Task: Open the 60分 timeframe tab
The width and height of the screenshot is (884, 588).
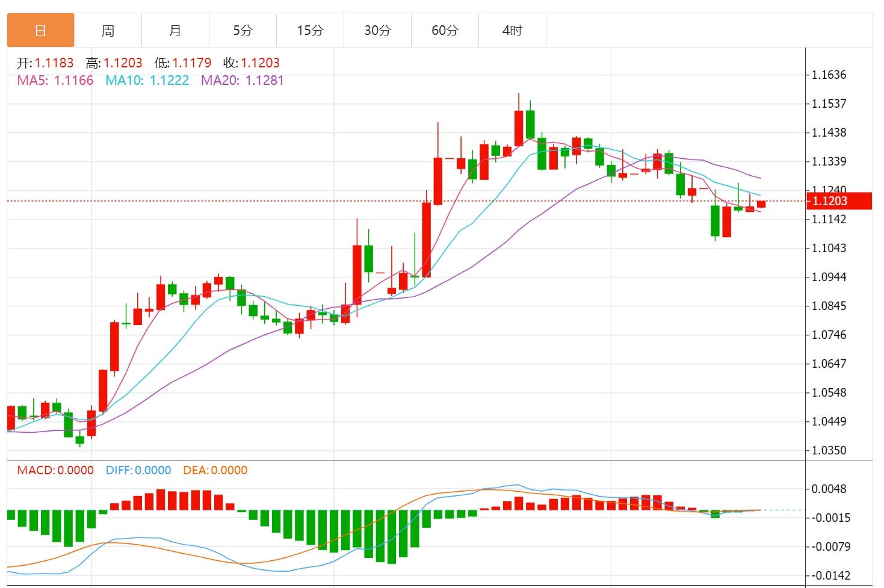Action: pyautogui.click(x=445, y=30)
